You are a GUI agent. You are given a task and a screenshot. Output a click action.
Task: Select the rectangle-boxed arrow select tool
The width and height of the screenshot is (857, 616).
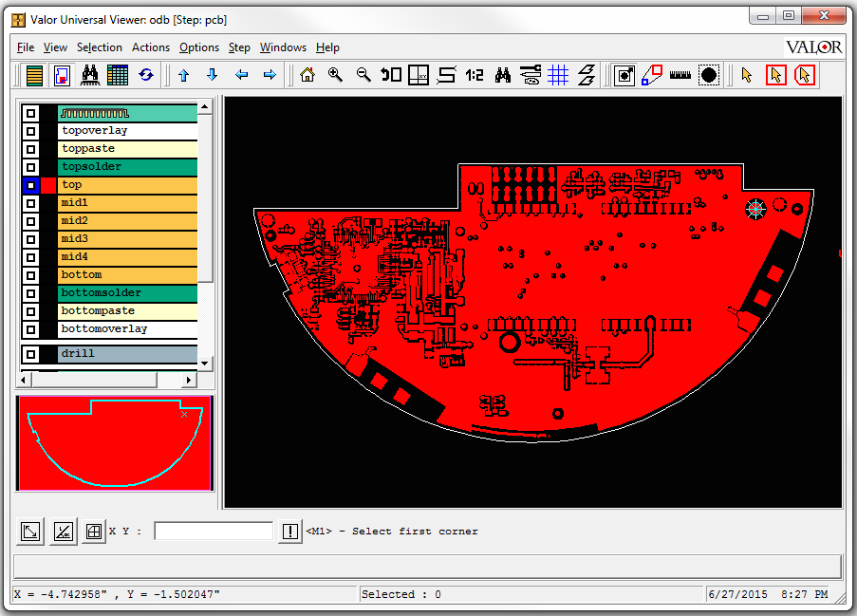[775, 75]
